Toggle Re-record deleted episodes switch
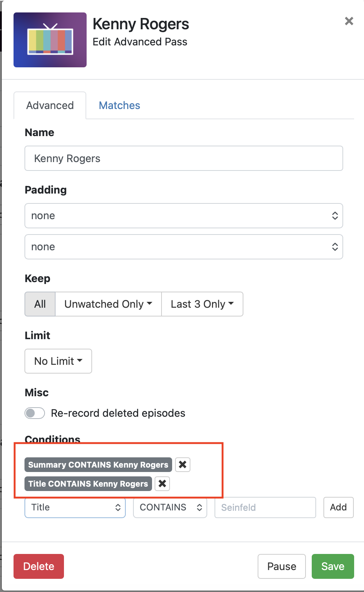Screen dimensions: 364x592 (35, 413)
